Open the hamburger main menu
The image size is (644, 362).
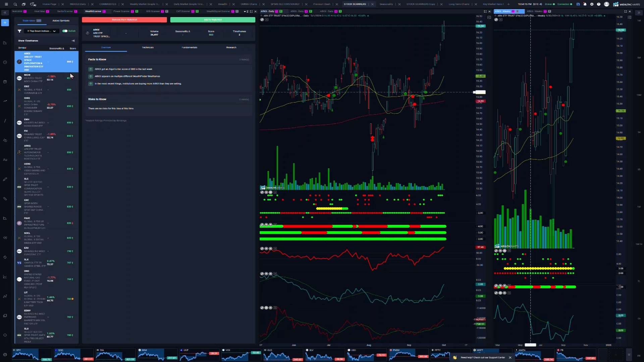click(6, 4)
